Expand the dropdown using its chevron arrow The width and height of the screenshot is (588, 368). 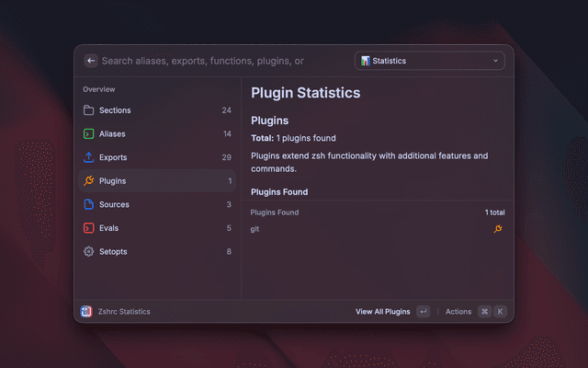tap(496, 61)
